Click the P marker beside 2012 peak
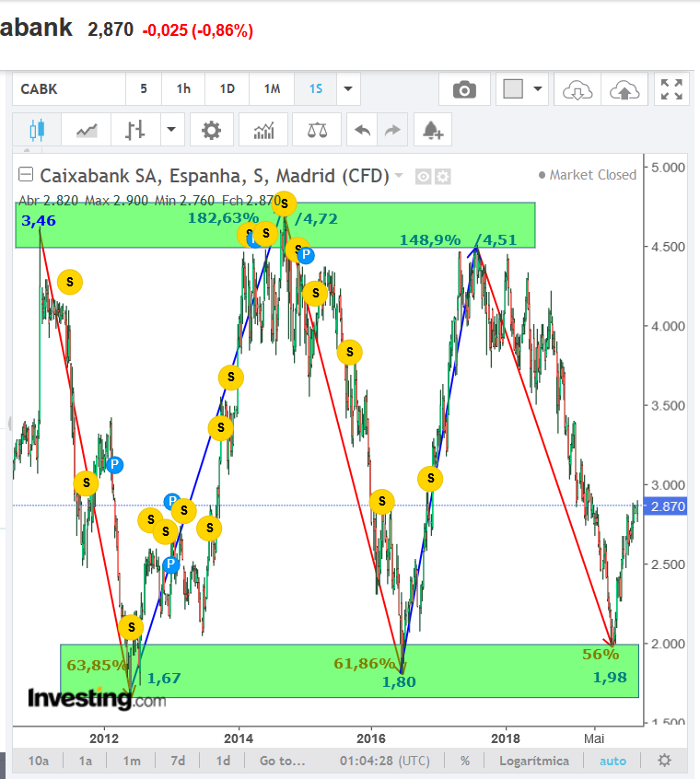The height and width of the screenshot is (779, 700). click(115, 464)
